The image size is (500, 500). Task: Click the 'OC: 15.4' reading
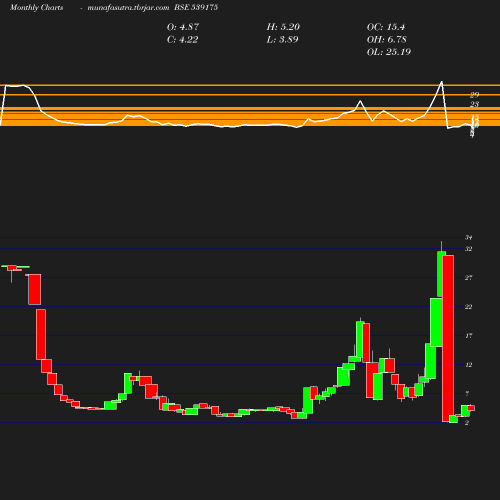386,27
